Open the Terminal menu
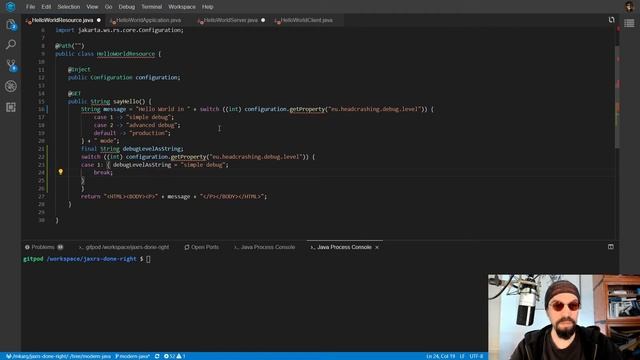Screen dimensions: 640x360 tap(151, 7)
